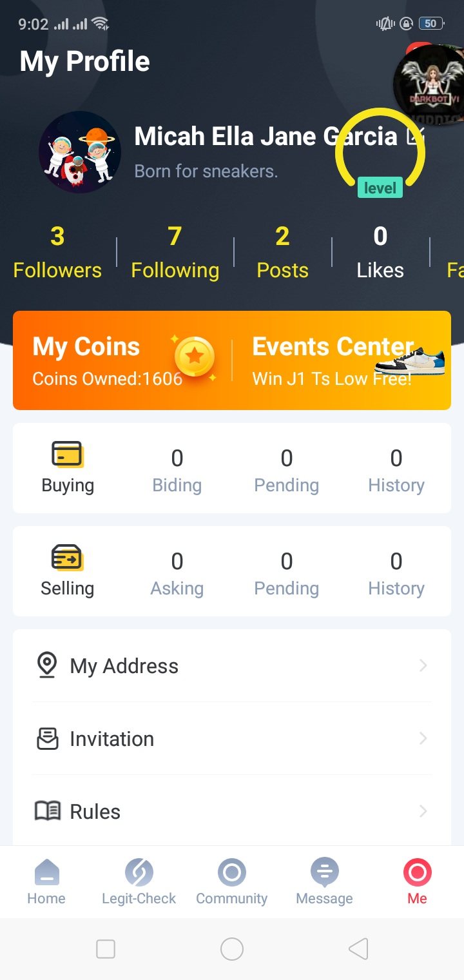The width and height of the screenshot is (464, 980).
Task: Open the My Address location pin icon
Action: tap(46, 665)
